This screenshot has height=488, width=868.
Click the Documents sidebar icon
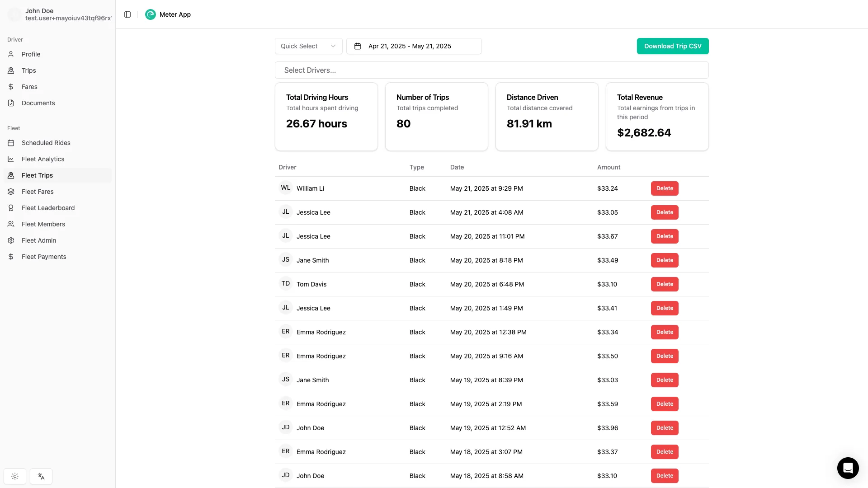(x=11, y=103)
